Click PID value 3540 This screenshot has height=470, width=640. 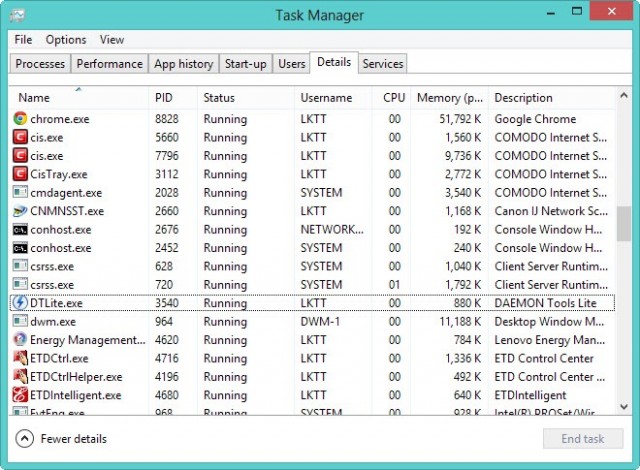(x=167, y=303)
